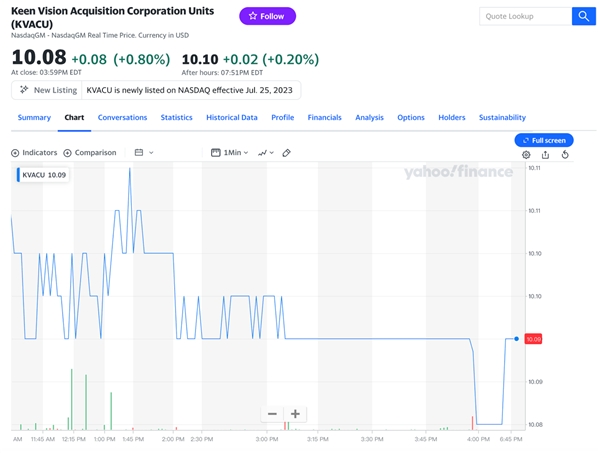The width and height of the screenshot is (600, 453).
Task: Click the 1:00 PM axis label
Action: coord(104,439)
